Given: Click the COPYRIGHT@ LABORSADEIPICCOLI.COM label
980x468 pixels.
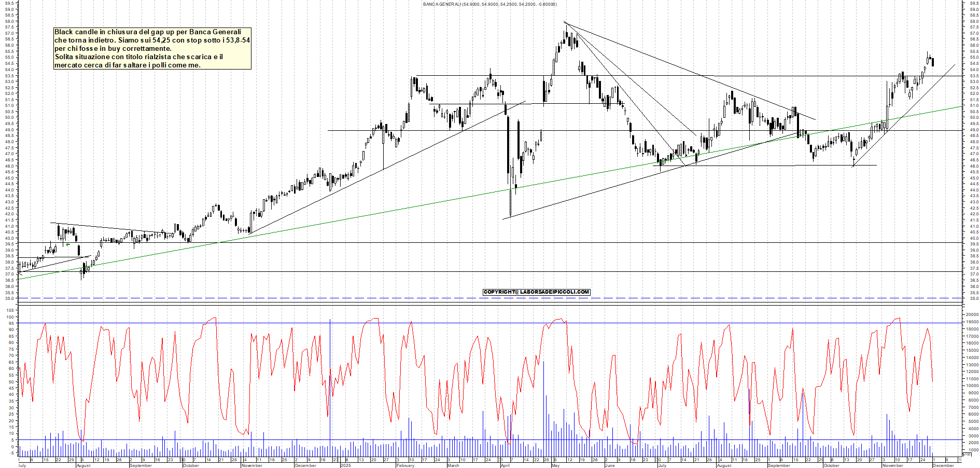Looking at the screenshot, I should 536,292.
